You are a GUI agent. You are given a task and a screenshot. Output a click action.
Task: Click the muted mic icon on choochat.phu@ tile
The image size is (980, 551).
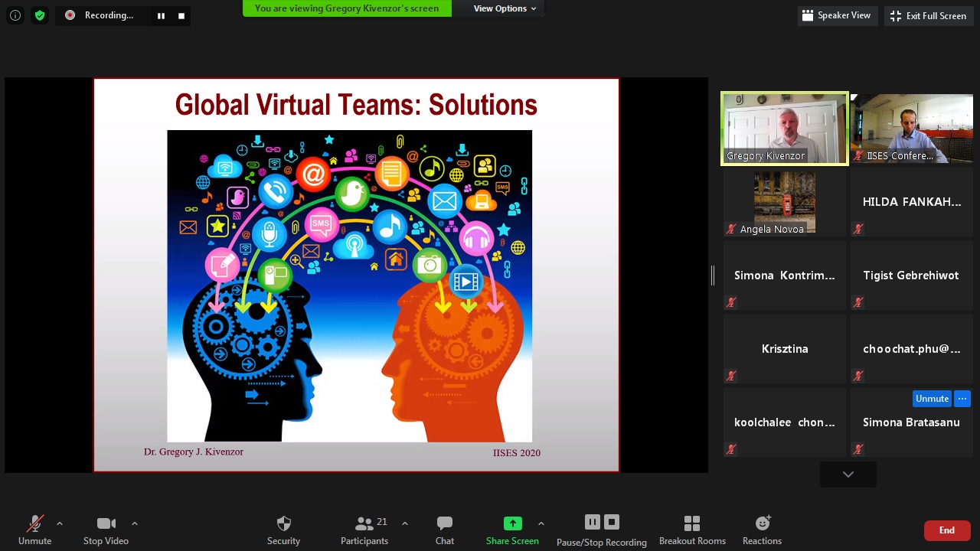(x=857, y=376)
